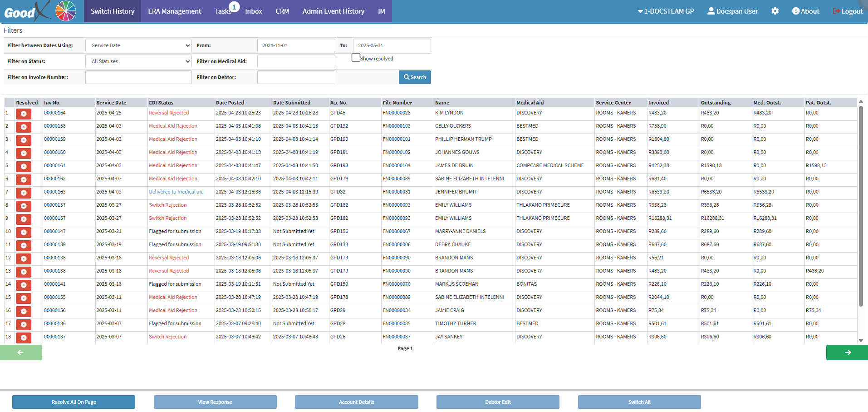Click the table vertical scrollbar

tap(861, 207)
